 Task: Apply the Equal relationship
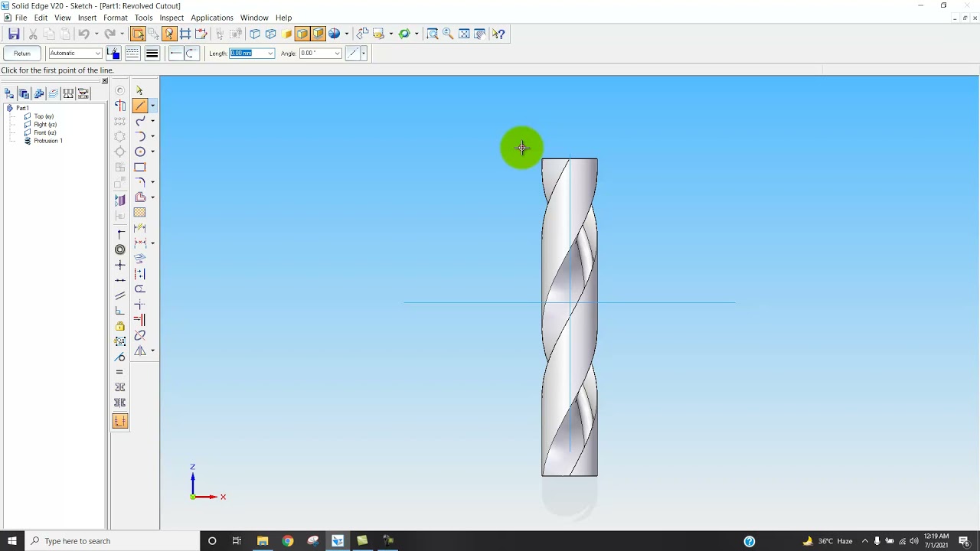120,372
